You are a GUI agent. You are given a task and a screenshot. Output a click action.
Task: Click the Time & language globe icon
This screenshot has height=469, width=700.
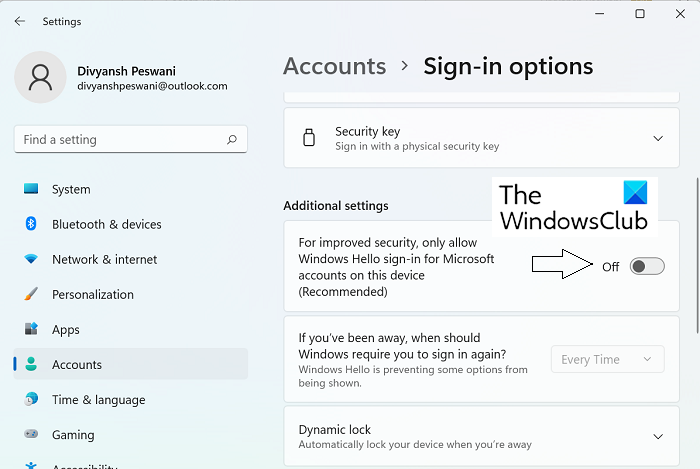31,400
